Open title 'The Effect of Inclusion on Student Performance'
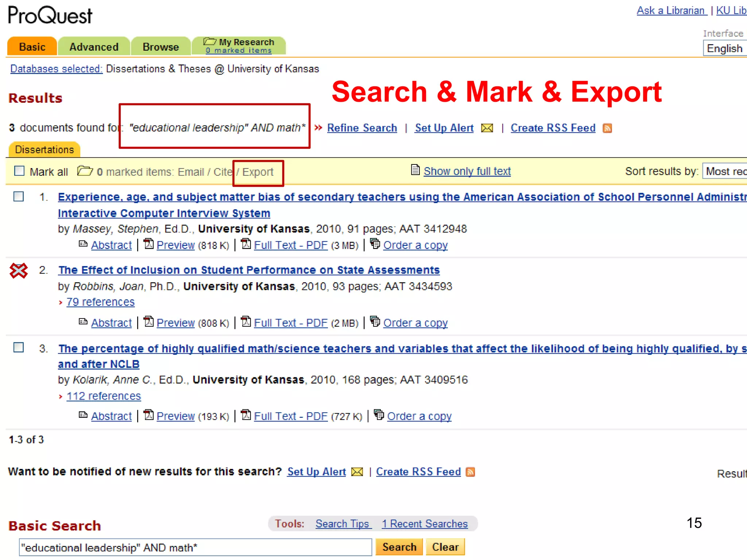Viewport: 747px width, 560px height. point(249,270)
